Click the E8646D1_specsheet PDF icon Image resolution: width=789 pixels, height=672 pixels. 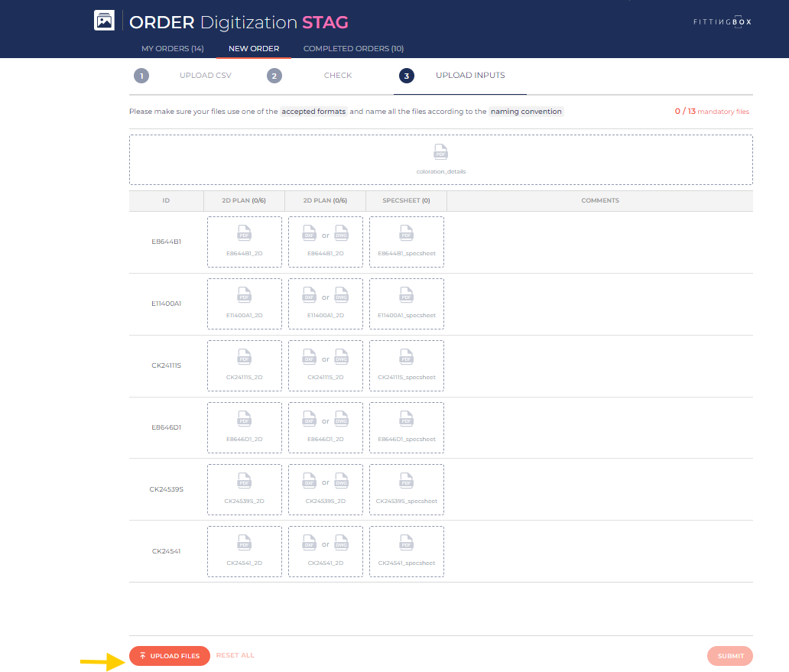[406, 419]
